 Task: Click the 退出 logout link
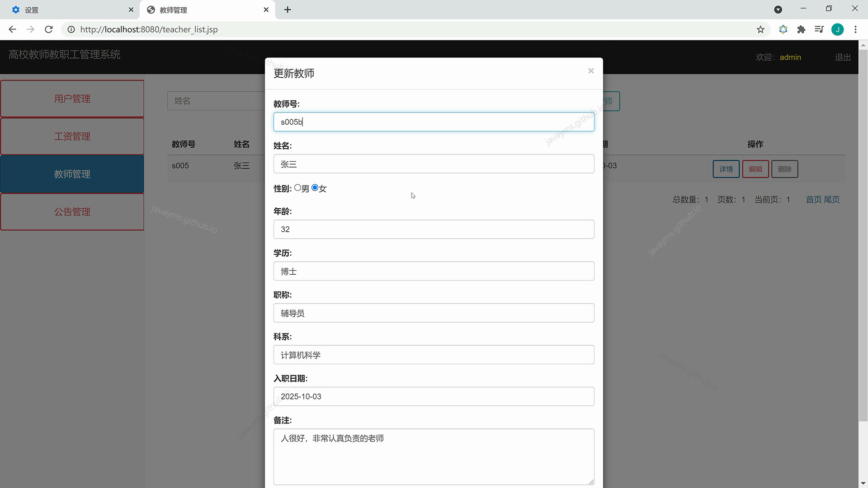click(842, 57)
